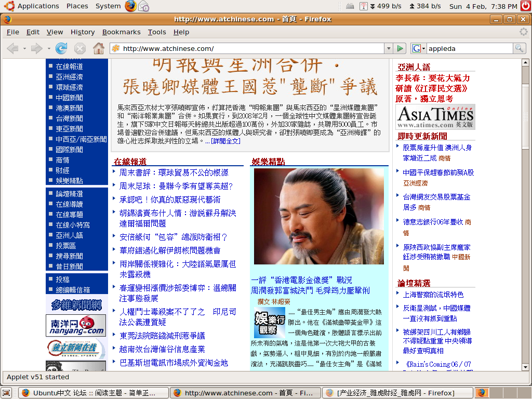
Task: Select 財經 in sidebar
Action: [62, 170]
